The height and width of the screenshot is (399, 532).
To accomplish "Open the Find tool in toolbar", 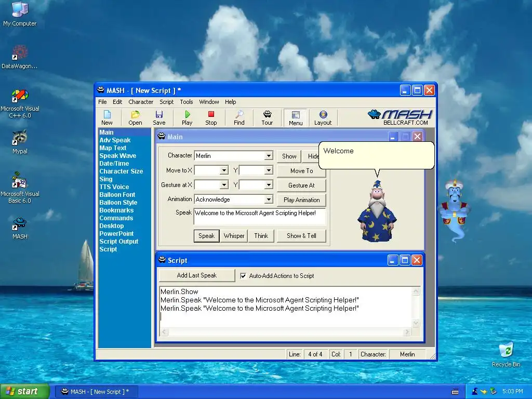I will click(x=239, y=118).
